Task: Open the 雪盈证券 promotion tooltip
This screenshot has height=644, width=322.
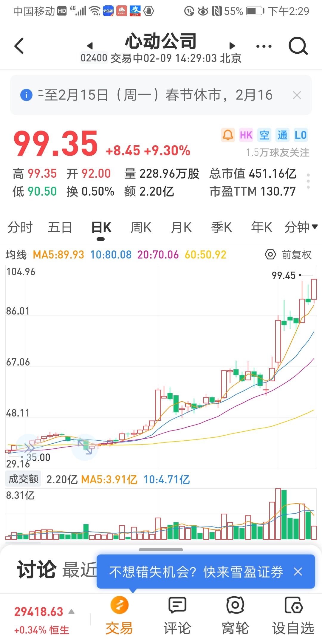Action: pyautogui.click(x=196, y=572)
